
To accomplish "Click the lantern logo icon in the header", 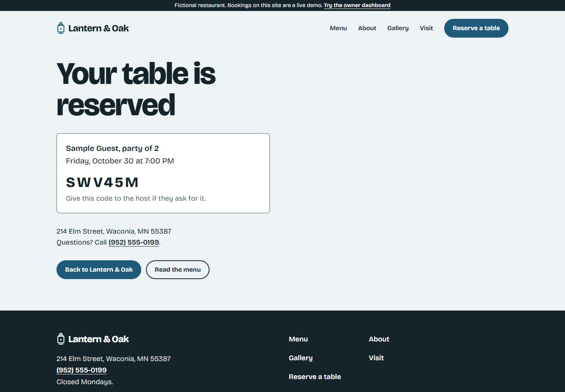I will [61, 28].
